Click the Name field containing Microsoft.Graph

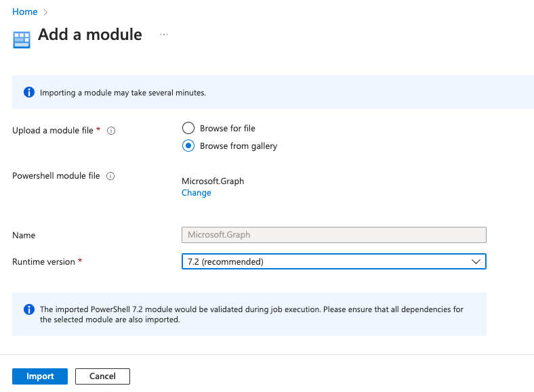coord(333,235)
